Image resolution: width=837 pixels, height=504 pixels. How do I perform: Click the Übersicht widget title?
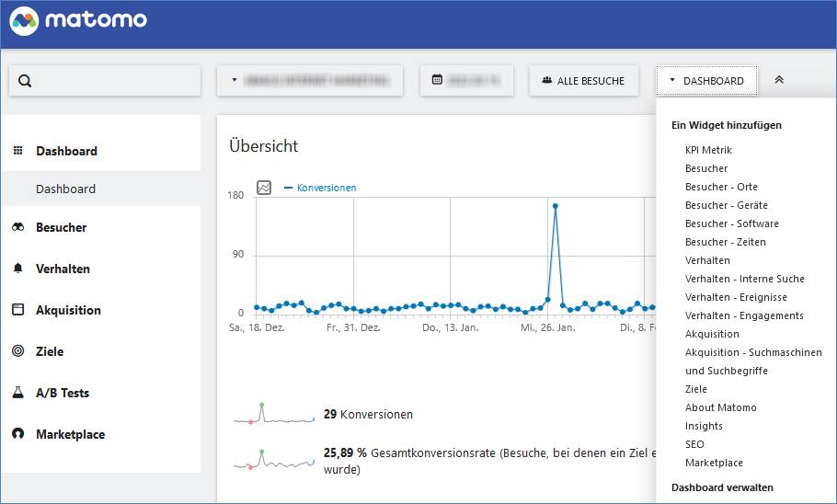[x=264, y=145]
